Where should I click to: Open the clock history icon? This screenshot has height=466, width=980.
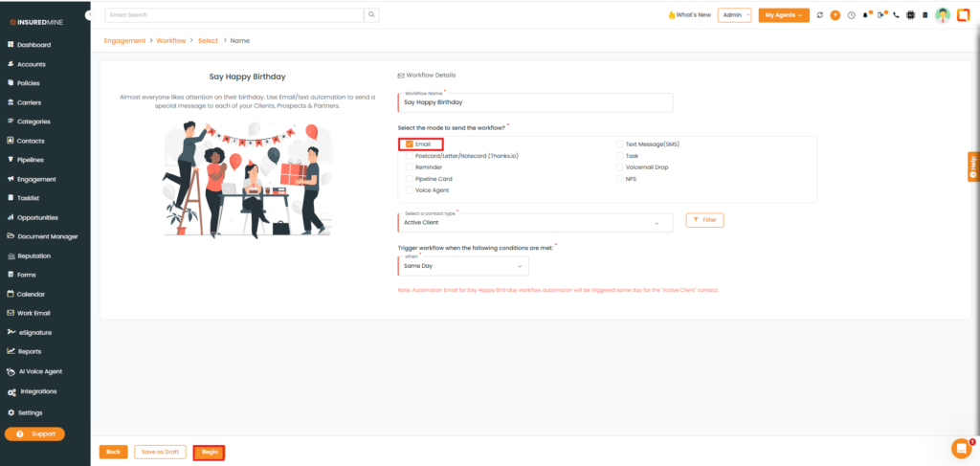(x=851, y=15)
